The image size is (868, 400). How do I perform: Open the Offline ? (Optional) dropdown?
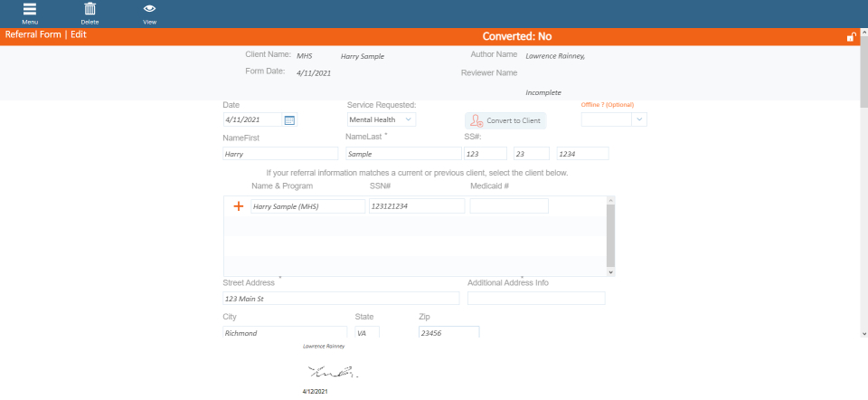(x=639, y=119)
